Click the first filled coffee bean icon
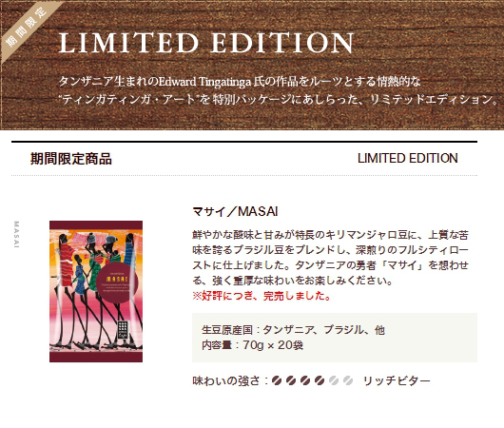 (x=277, y=380)
